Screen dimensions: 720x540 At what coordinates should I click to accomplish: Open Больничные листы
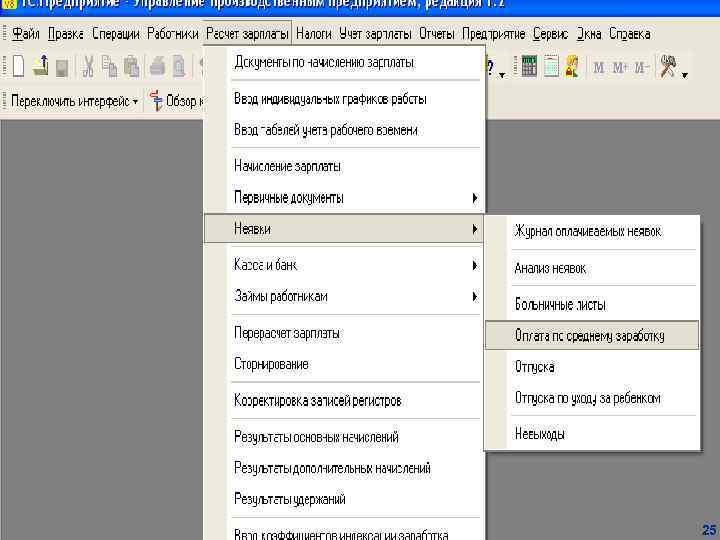coord(592,304)
